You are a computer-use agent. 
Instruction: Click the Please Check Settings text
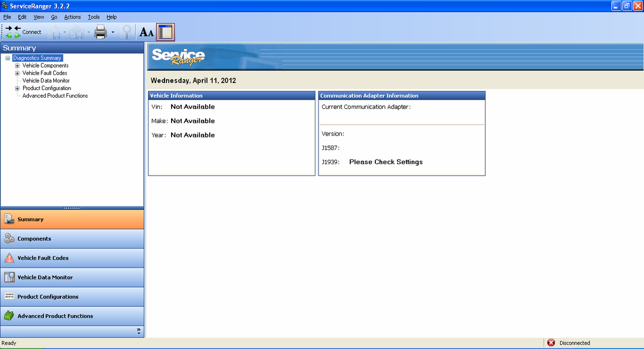click(x=386, y=162)
